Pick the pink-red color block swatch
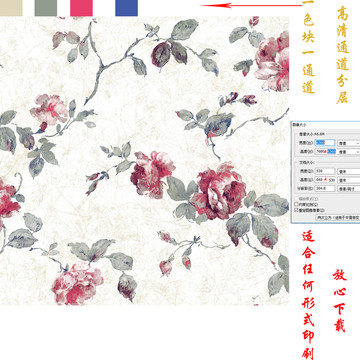This screenshot has width=360, height=360. (x=81, y=8)
